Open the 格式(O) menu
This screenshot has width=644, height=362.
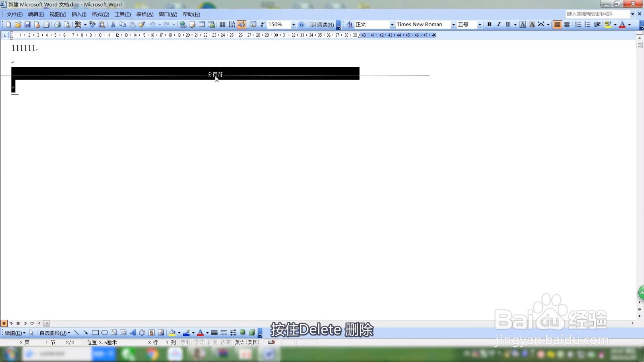pos(100,14)
